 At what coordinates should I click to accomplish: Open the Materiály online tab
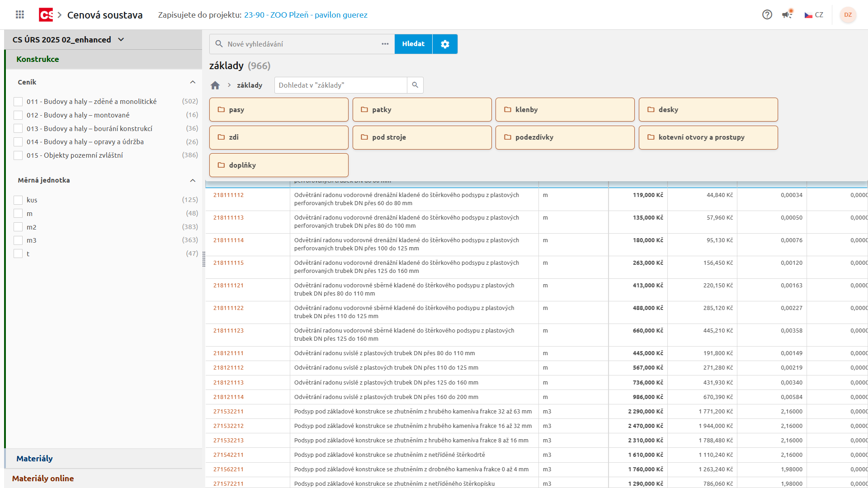43,479
